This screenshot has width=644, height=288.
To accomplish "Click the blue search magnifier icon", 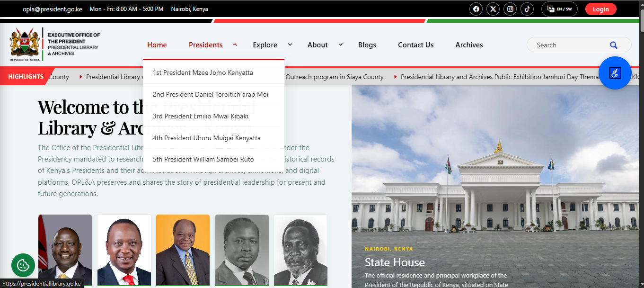I will 614,45.
